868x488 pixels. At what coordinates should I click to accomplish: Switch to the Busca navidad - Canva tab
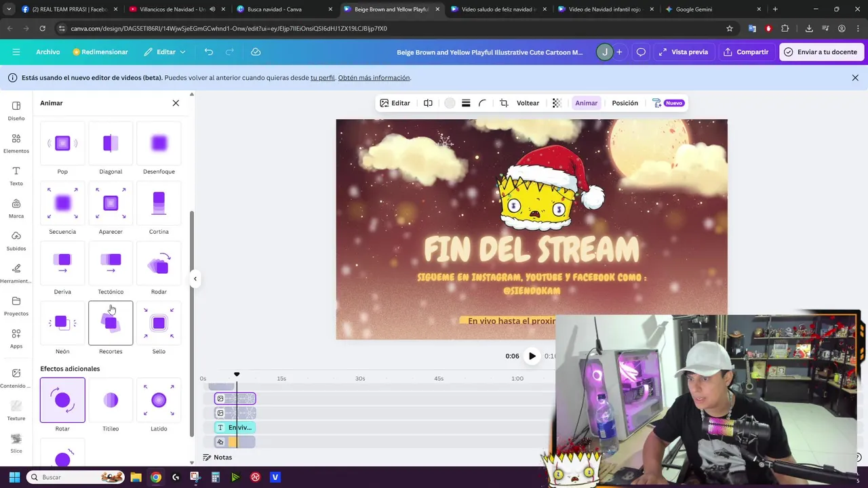click(x=283, y=9)
